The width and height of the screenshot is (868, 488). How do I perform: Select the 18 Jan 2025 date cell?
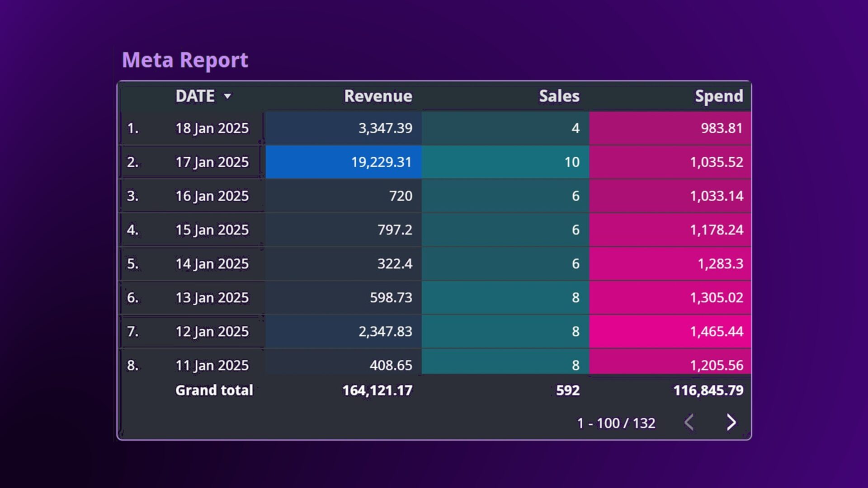pos(212,128)
